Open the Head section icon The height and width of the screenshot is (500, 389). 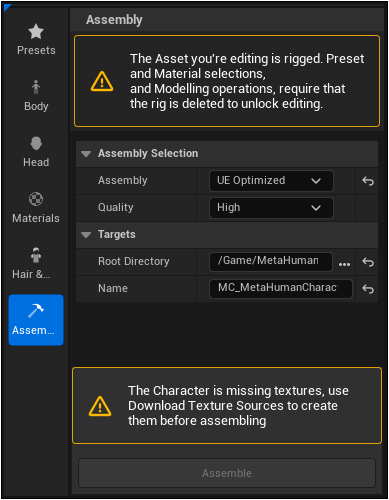coord(36,144)
